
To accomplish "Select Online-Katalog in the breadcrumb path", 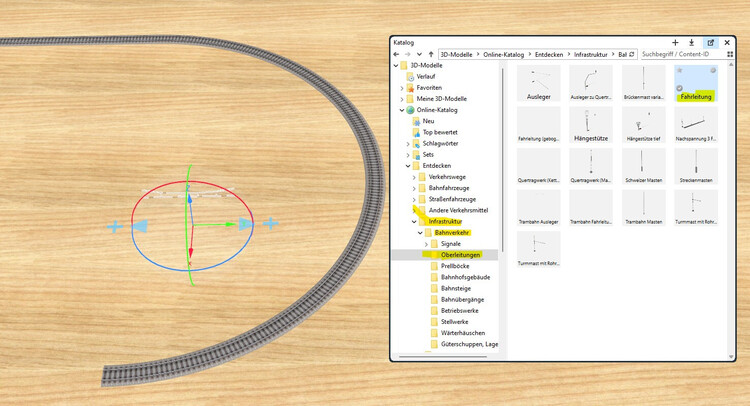I will tap(503, 55).
